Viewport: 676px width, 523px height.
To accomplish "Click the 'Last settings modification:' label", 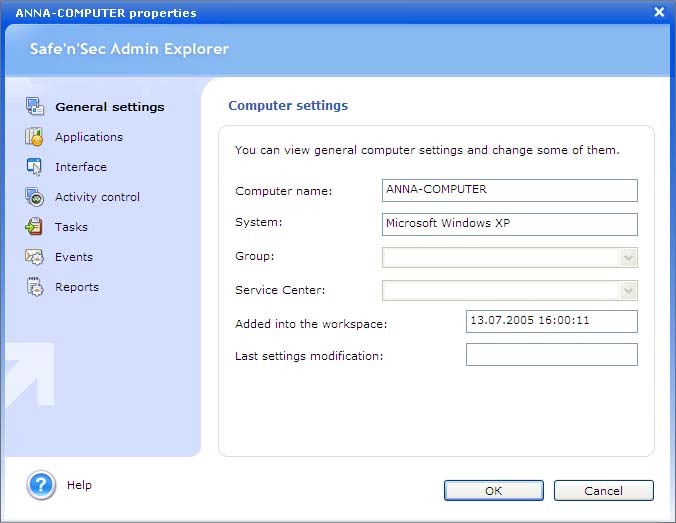I will coord(309,356).
